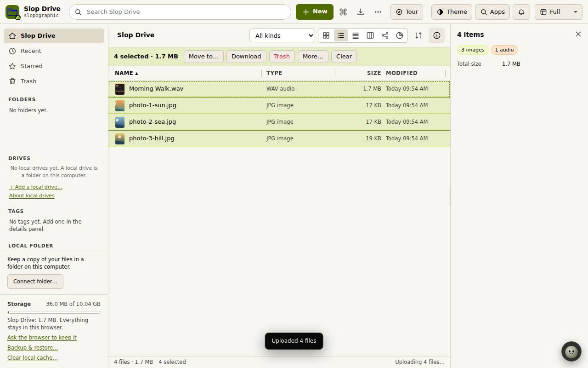Open Recent in sidebar
The image size is (588, 368).
coord(54,51)
